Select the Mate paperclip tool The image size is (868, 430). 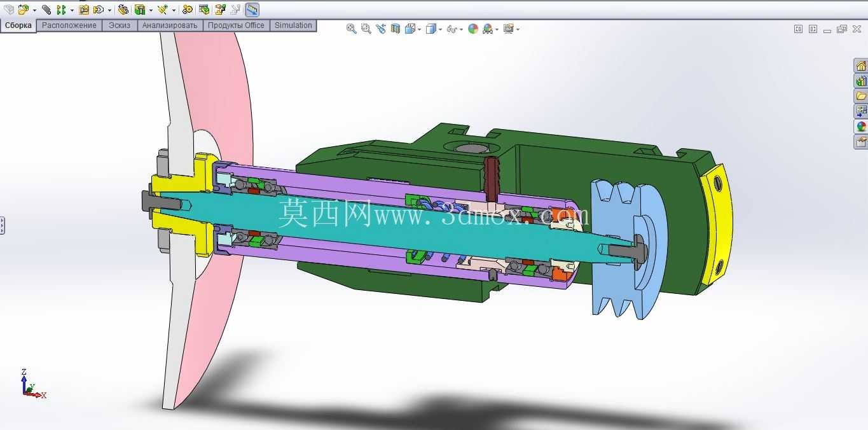(x=46, y=10)
